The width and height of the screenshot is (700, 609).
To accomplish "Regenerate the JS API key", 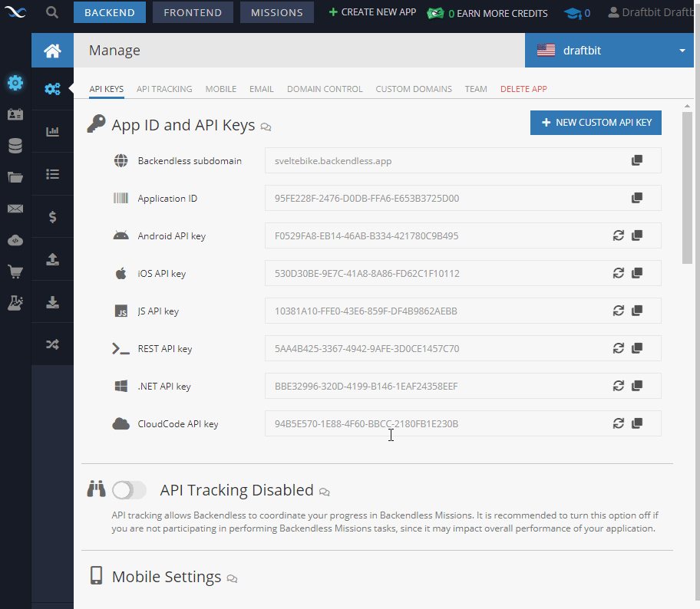I will (x=619, y=310).
